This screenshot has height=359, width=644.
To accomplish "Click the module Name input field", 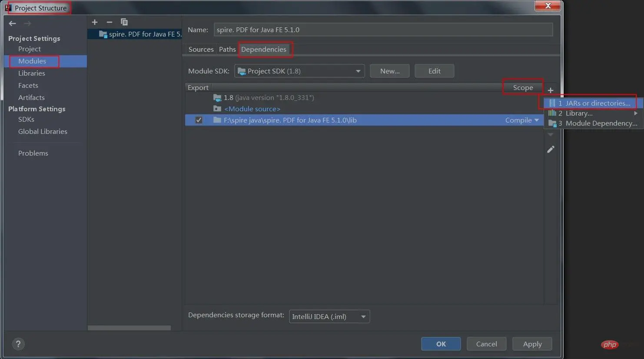I will [x=383, y=30].
